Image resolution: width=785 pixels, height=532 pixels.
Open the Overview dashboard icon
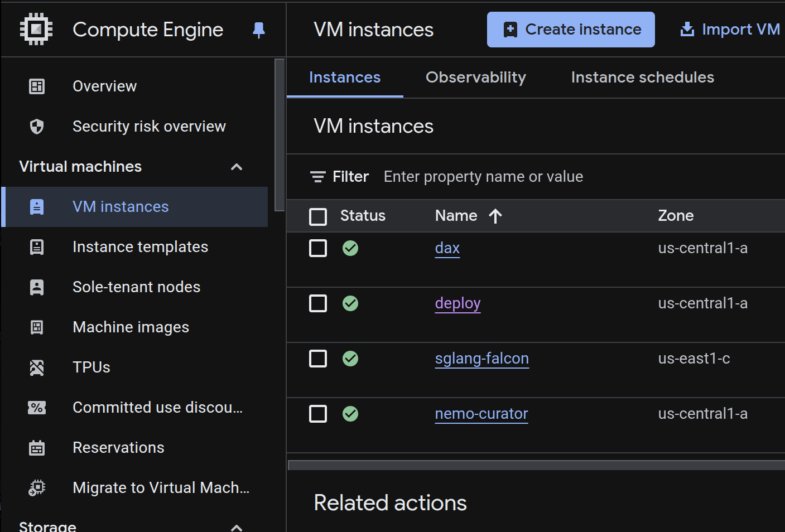[37, 86]
